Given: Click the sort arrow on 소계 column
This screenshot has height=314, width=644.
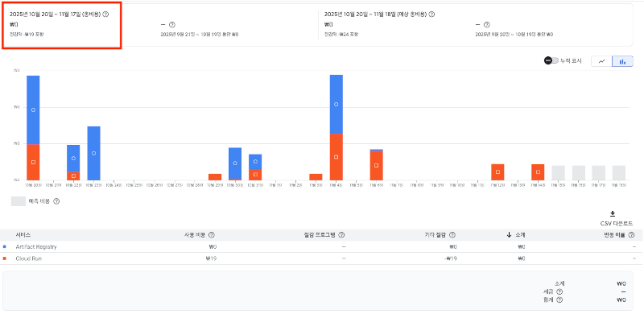Looking at the screenshot, I should pyautogui.click(x=509, y=235).
